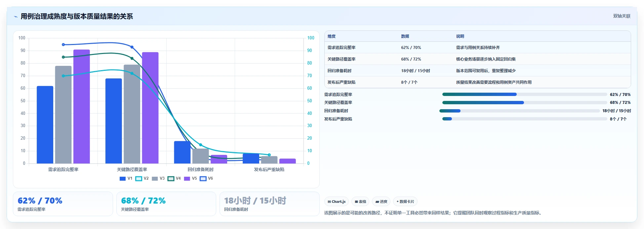Click the 发布后严重缺陷 progress bar
Screen dimensions: 644x229
[525, 119]
